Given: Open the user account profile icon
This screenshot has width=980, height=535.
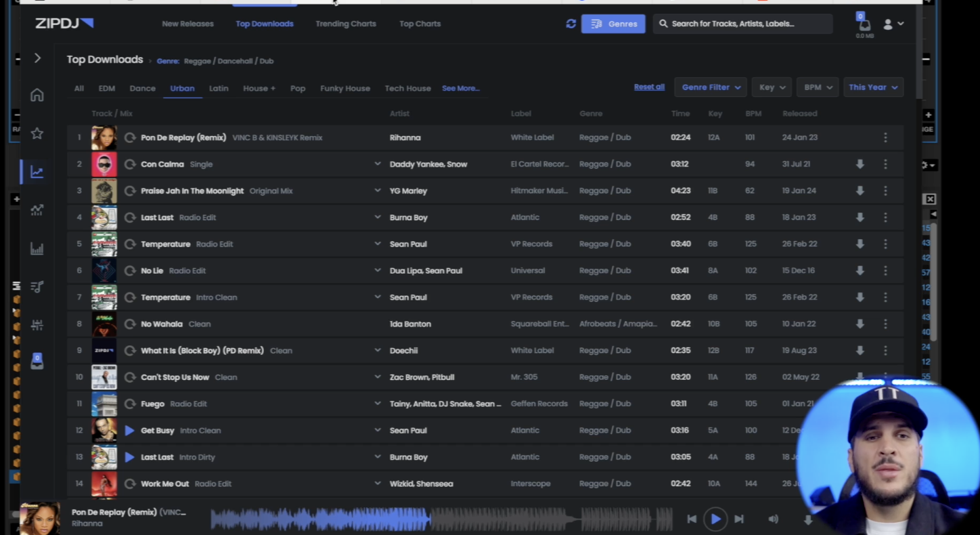Looking at the screenshot, I should coord(893,24).
